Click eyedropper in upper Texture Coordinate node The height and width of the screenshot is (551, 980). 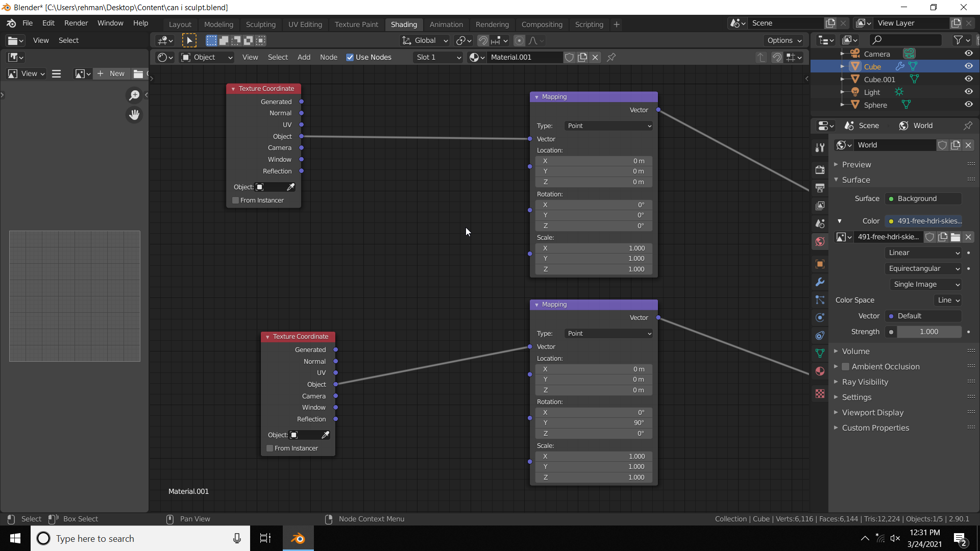[x=290, y=187]
